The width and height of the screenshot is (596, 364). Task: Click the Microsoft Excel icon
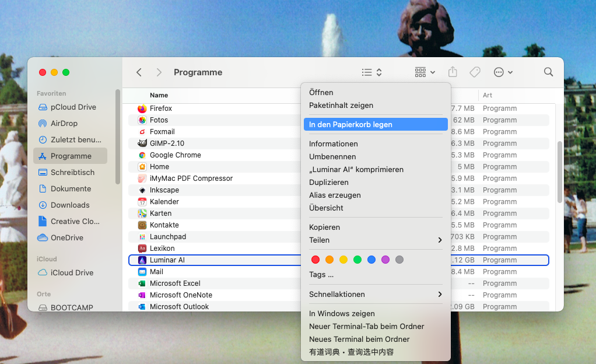click(x=142, y=283)
